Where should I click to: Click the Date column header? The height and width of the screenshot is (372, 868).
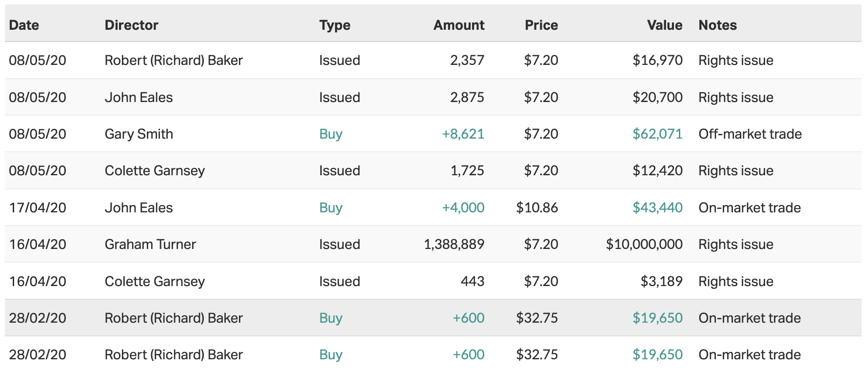(x=24, y=25)
